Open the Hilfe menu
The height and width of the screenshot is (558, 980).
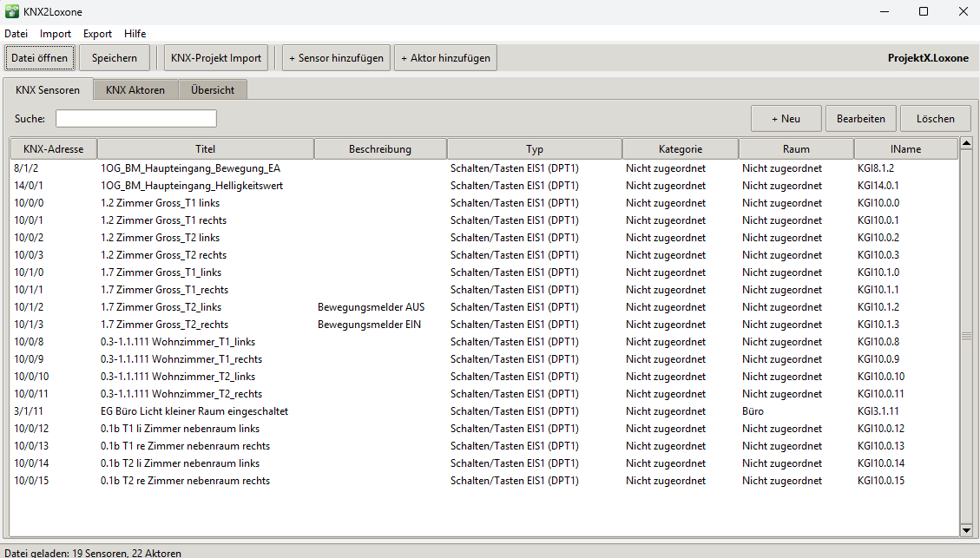point(135,34)
